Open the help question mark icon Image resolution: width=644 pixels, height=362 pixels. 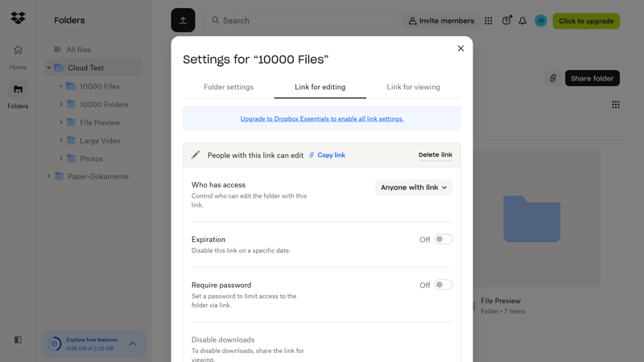pyautogui.click(x=506, y=21)
